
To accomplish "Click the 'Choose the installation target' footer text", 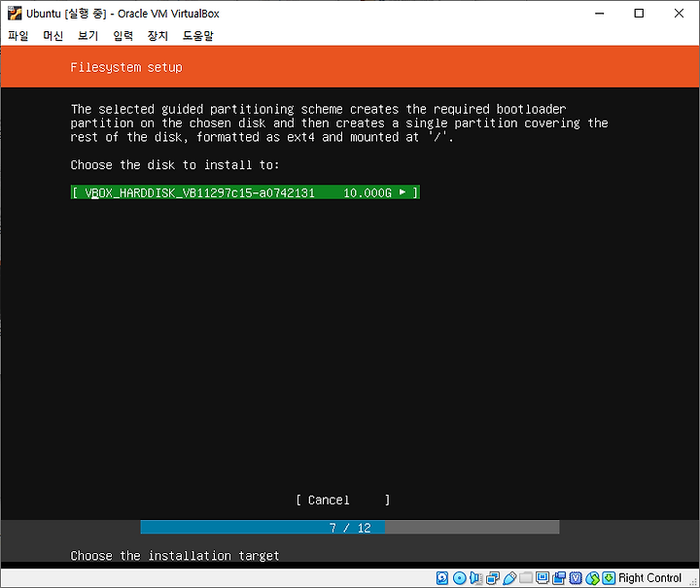I will tap(175, 555).
